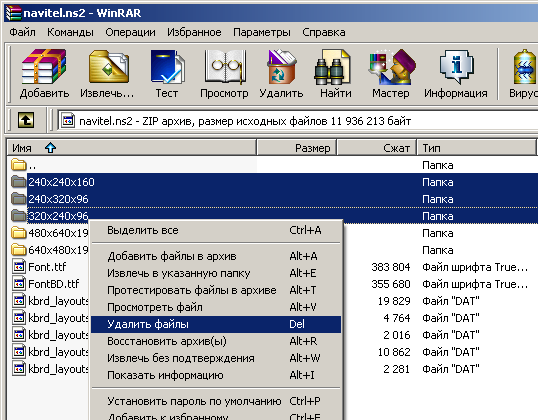This screenshot has height=420, width=538.
Task: Click Папка type of 480x640x19 row
Action: pos(437,233)
